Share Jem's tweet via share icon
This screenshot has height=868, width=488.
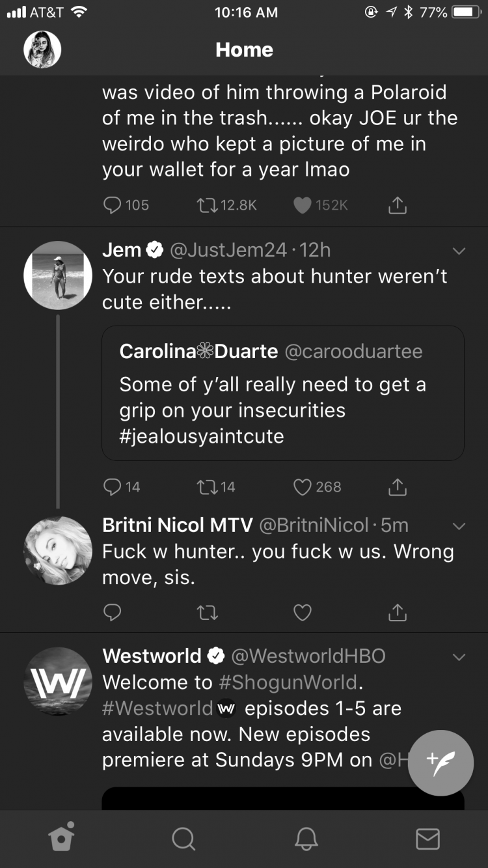click(398, 486)
